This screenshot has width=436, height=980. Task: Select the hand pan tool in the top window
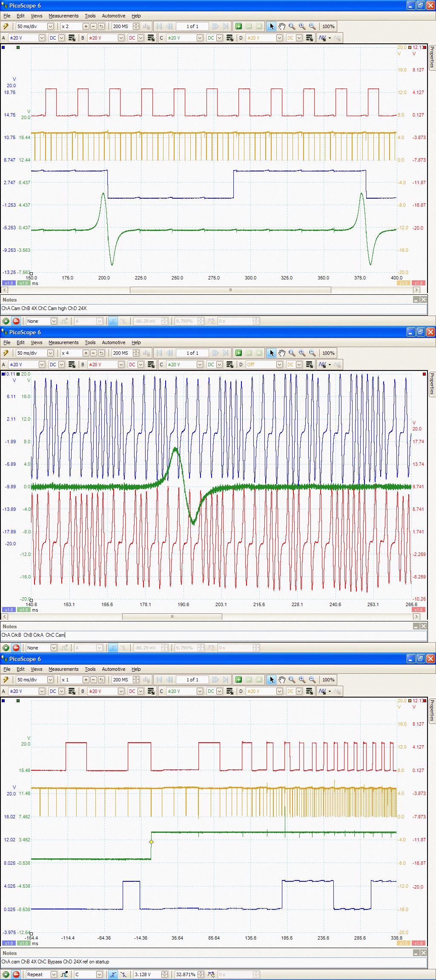pyautogui.click(x=282, y=26)
